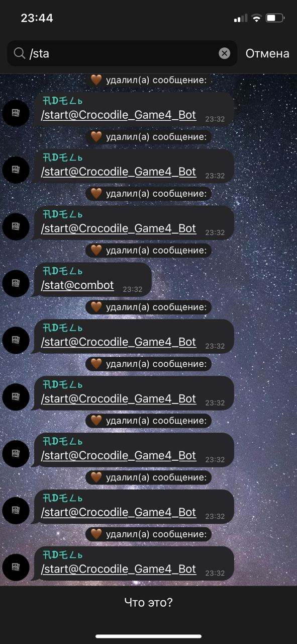
Task: Open the /stat@combot command link
Action: pos(77,285)
